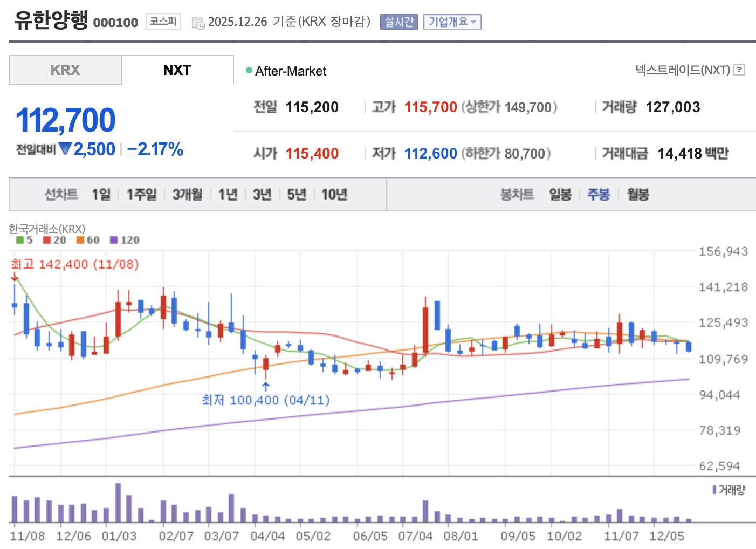Select the 1일 line chart period
The image size is (756, 549).
101,194
